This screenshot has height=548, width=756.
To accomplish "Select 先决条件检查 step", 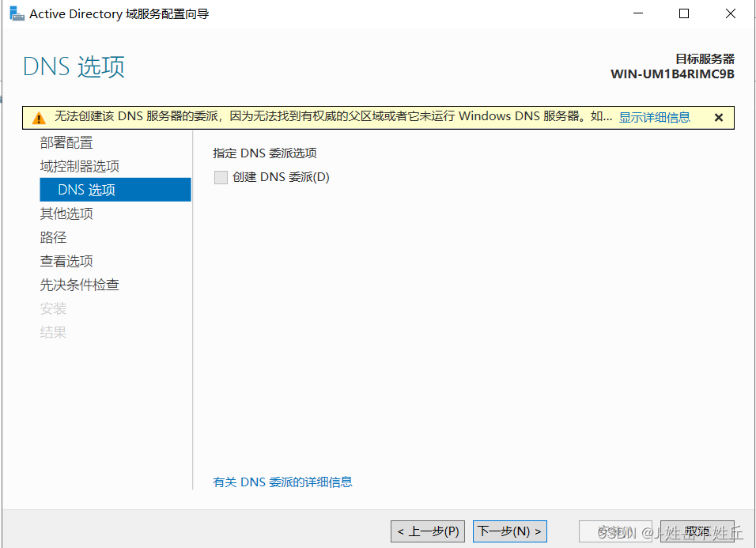I will click(x=80, y=285).
